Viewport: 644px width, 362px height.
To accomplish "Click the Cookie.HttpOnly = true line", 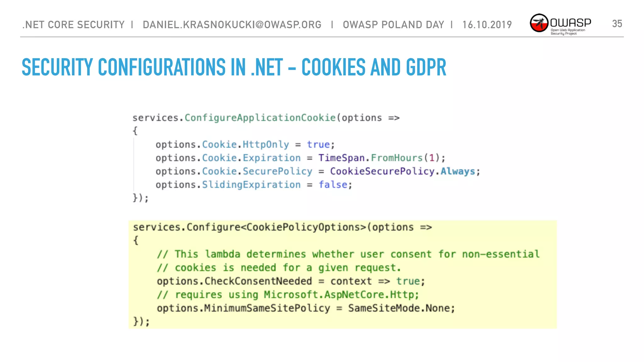I will (245, 145).
